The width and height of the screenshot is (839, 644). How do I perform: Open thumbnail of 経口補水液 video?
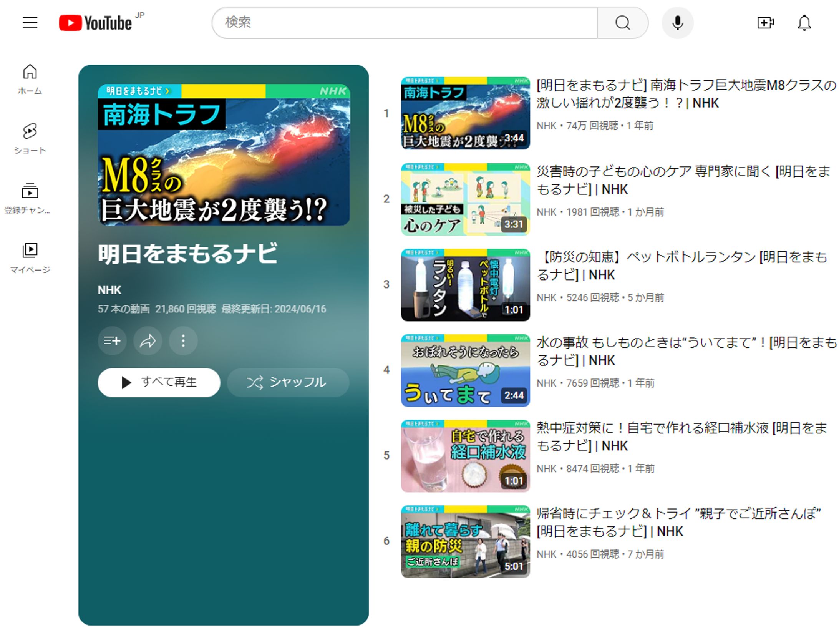[x=465, y=456]
